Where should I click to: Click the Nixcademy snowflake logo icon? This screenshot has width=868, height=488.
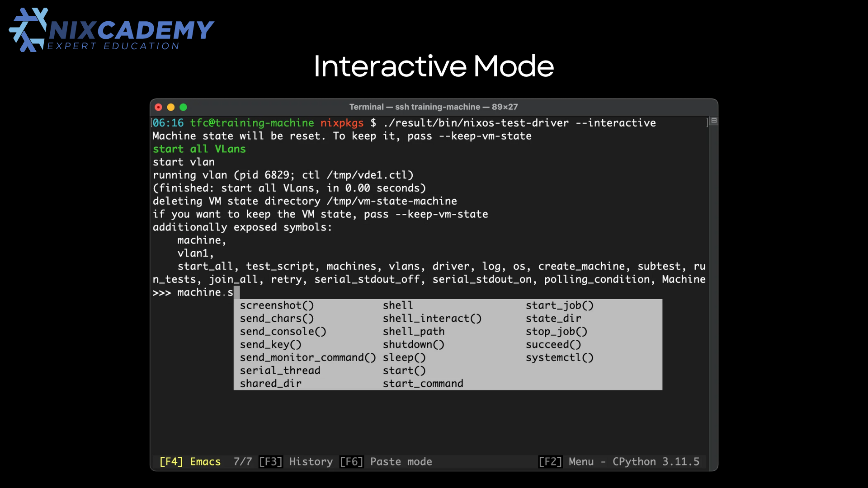point(28,30)
